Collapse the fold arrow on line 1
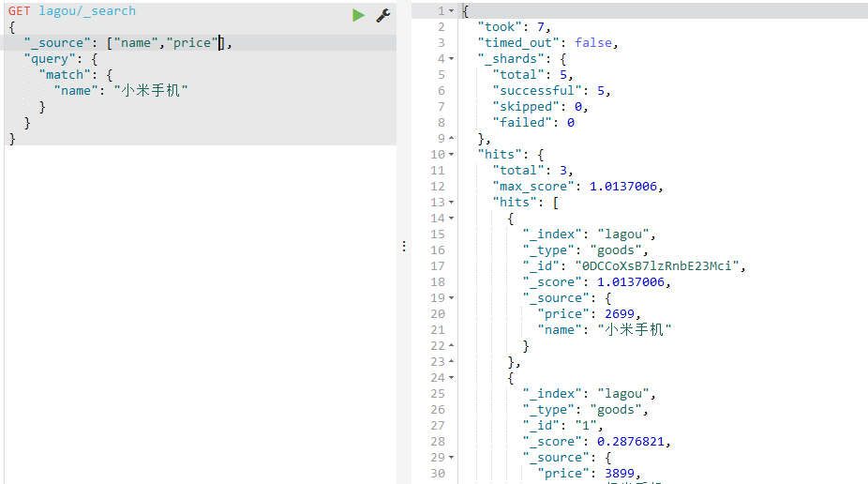Viewport: 868px width, 484px height. point(451,11)
